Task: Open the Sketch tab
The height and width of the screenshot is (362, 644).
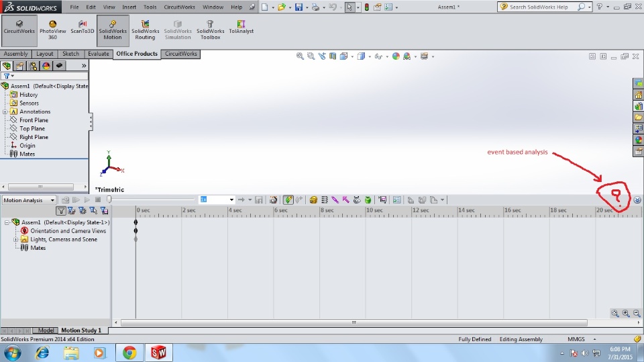Action: coord(70,54)
